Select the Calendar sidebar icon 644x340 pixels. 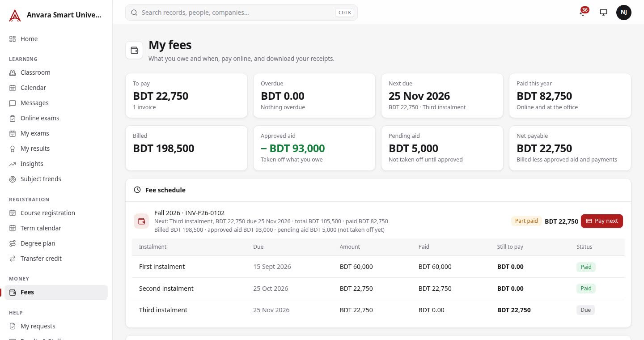[13, 88]
